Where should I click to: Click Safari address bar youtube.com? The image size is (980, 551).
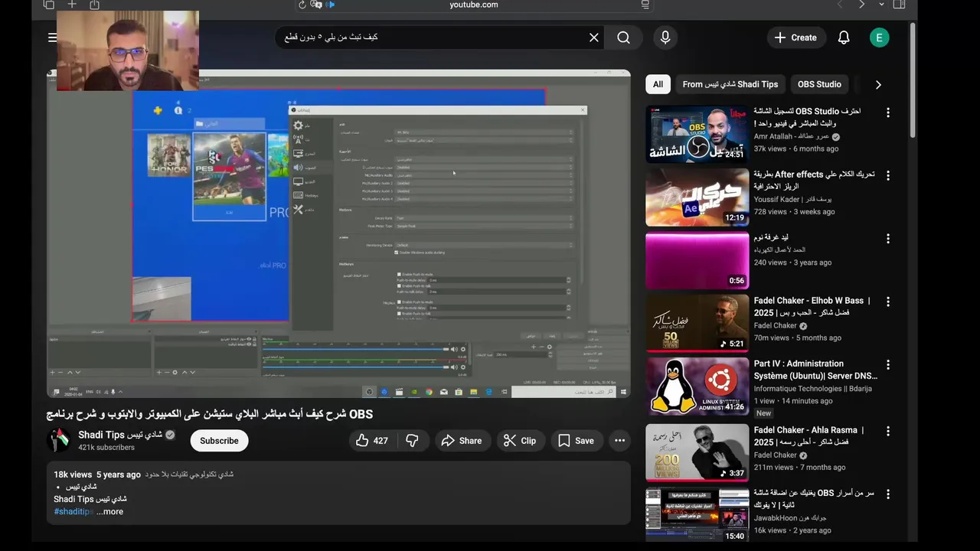(474, 5)
